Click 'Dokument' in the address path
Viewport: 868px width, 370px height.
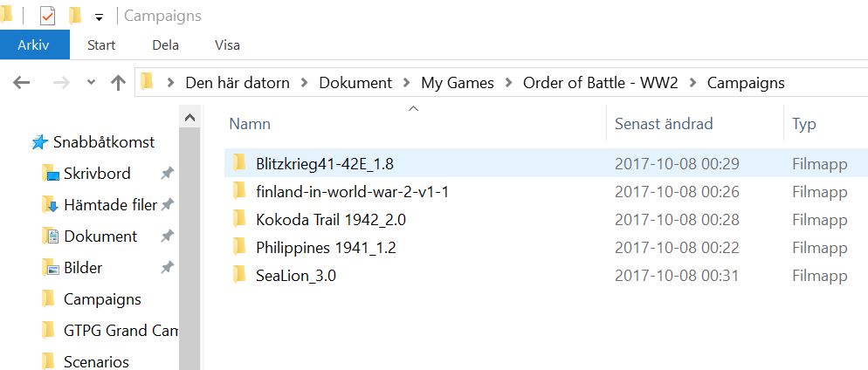click(x=355, y=83)
